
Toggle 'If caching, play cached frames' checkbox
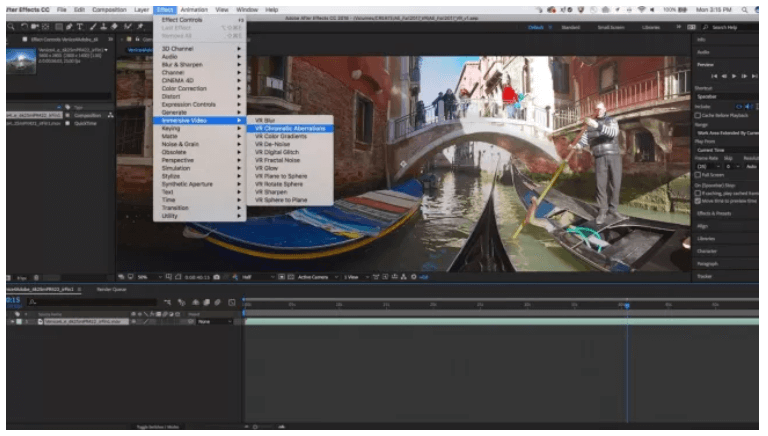click(697, 194)
